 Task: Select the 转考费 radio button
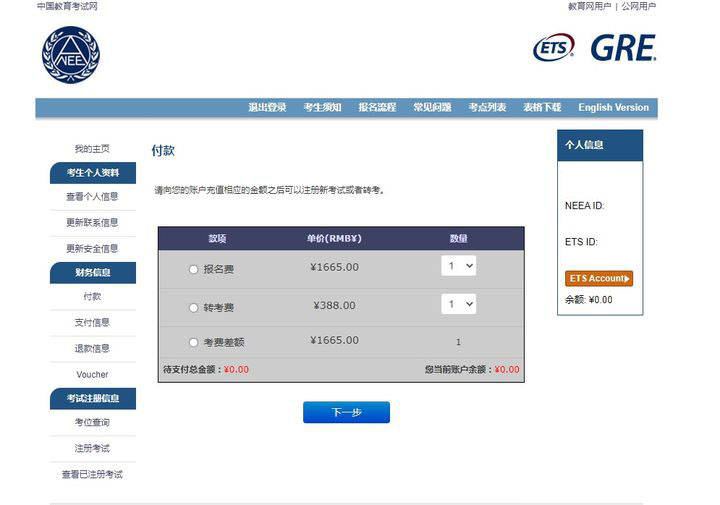click(194, 307)
